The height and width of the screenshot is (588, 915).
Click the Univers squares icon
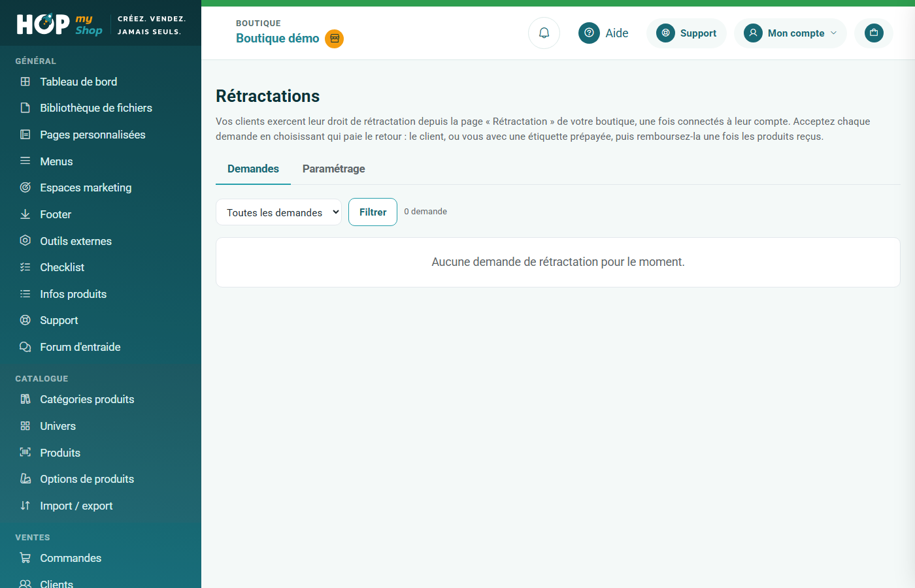pyautogui.click(x=25, y=426)
